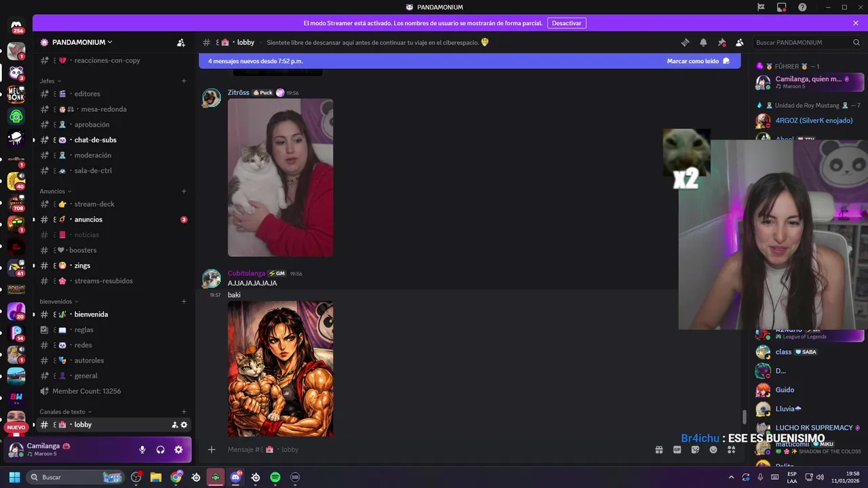
Task: Open the checkpoint flag icon in title bar
Action: point(761,7)
